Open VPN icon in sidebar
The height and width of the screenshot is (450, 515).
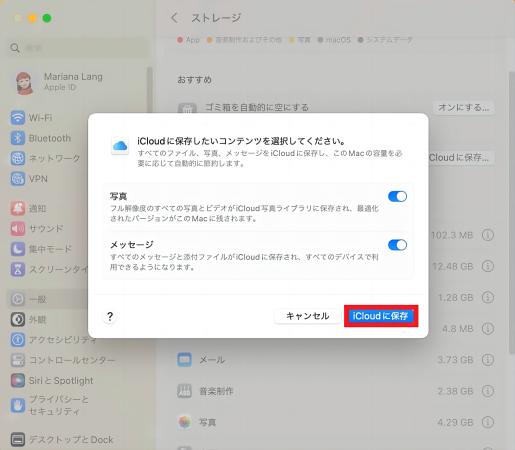18,179
